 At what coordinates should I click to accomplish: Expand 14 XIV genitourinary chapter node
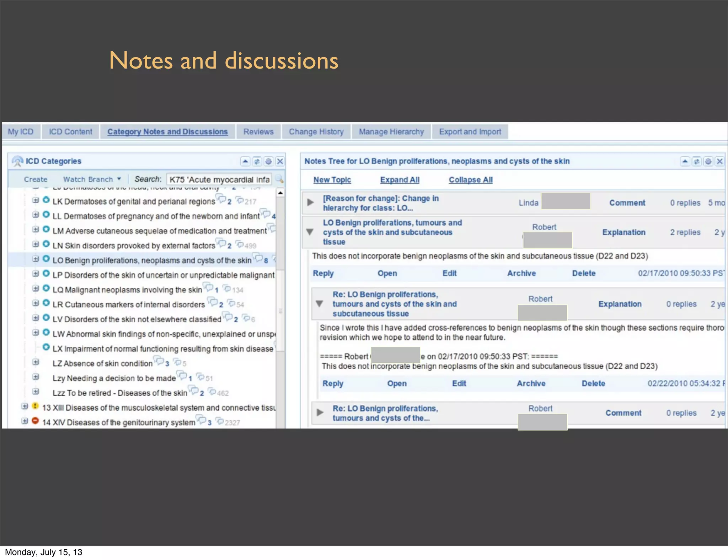tap(25, 421)
